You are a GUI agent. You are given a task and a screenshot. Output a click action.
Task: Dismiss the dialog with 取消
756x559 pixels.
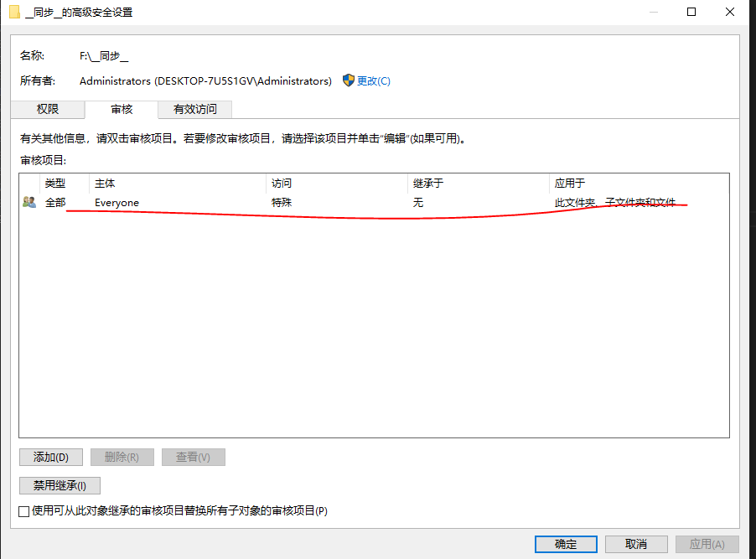(636, 544)
